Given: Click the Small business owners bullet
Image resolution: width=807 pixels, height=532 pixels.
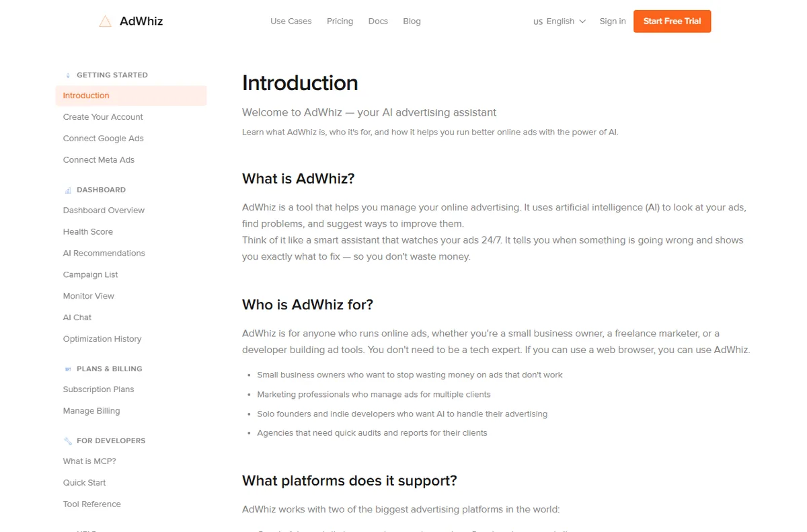Looking at the screenshot, I should [410, 375].
